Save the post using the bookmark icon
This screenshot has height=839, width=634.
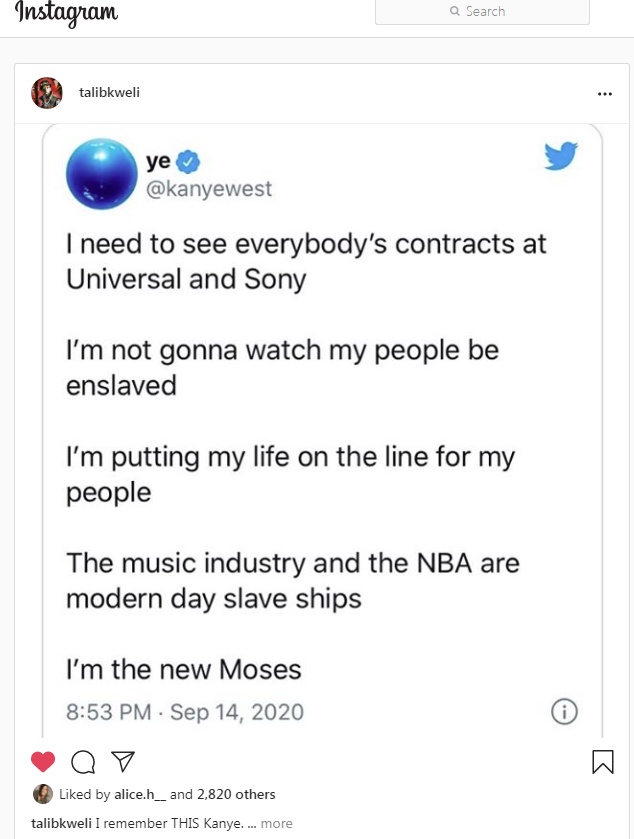[603, 762]
